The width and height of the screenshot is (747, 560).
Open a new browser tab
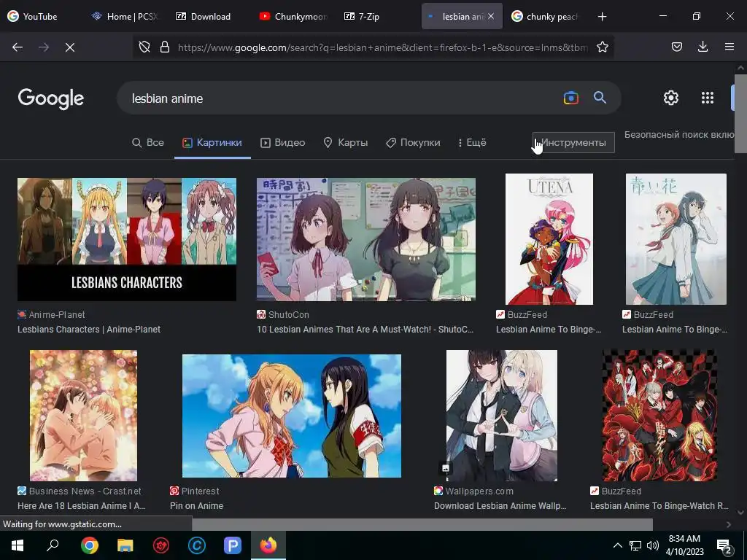(x=602, y=17)
